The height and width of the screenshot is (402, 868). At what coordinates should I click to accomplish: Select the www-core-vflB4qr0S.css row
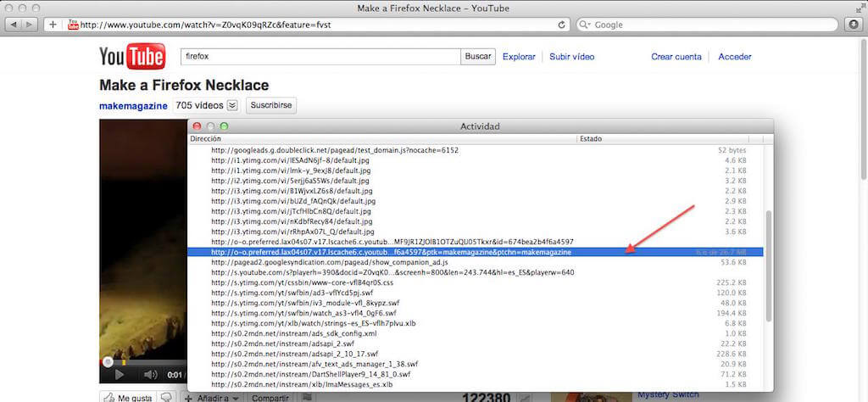[x=476, y=282]
